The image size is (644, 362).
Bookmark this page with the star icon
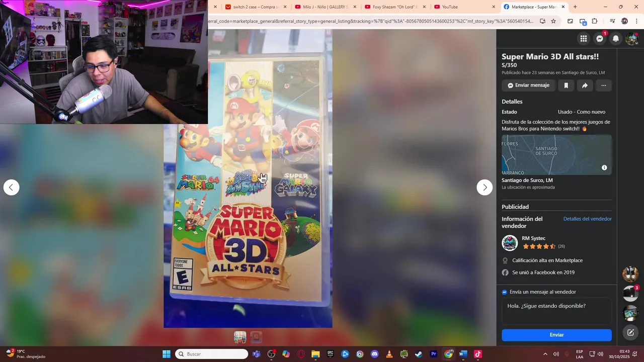[553, 21]
